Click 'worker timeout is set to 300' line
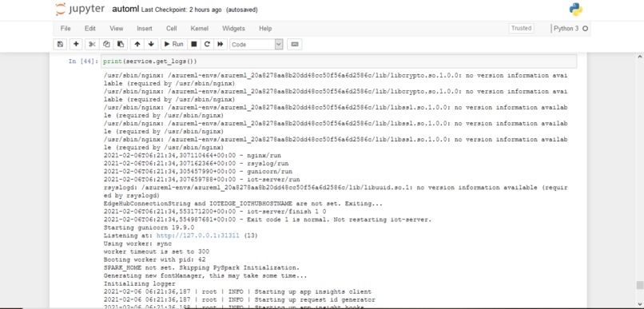The width and height of the screenshot is (644, 309). click(157, 252)
